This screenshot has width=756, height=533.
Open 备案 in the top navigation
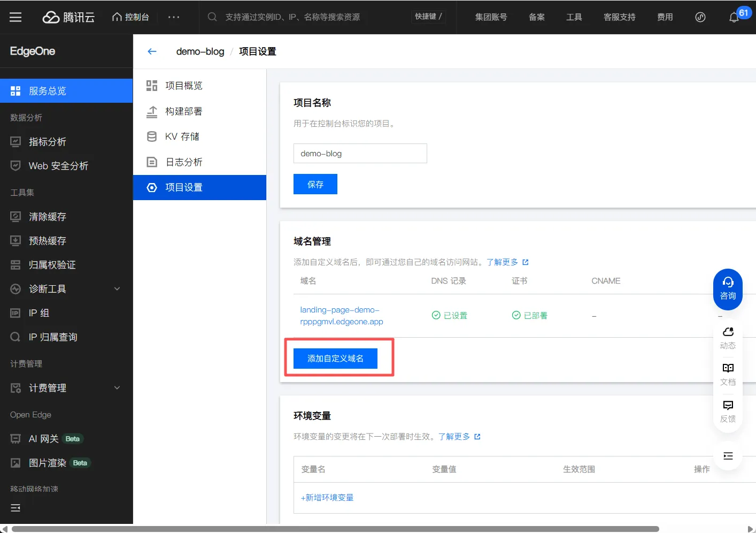tap(536, 17)
